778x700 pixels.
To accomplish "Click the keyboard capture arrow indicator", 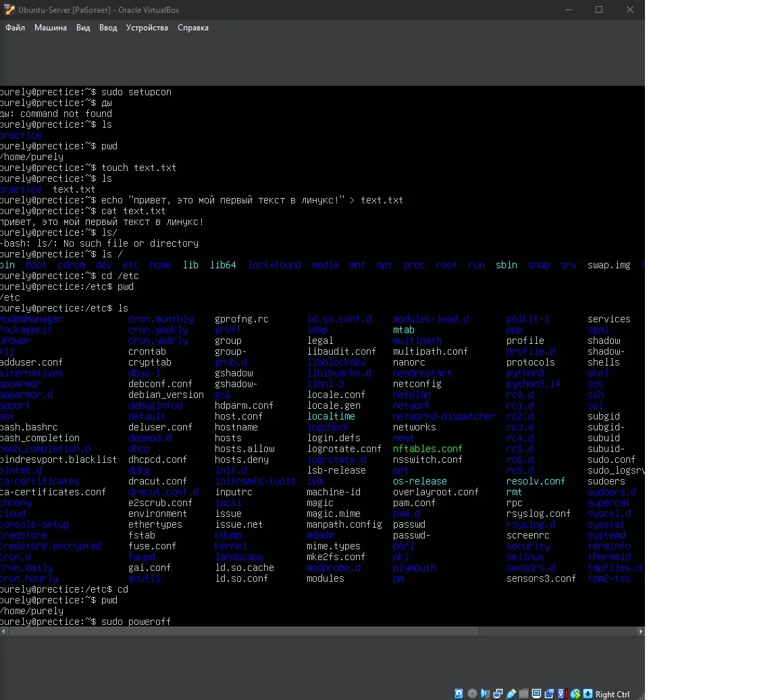I will [x=588, y=693].
